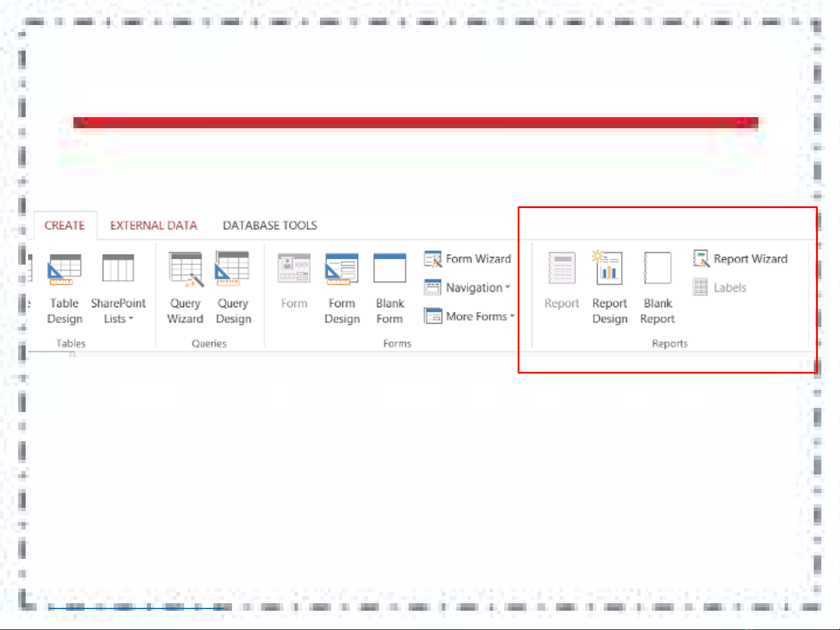The width and height of the screenshot is (840, 630).
Task: Open Query Design view
Action: click(233, 289)
